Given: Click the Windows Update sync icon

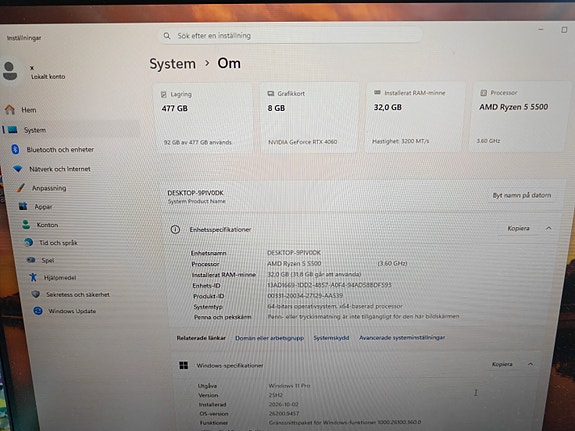Looking at the screenshot, I should [x=38, y=311].
